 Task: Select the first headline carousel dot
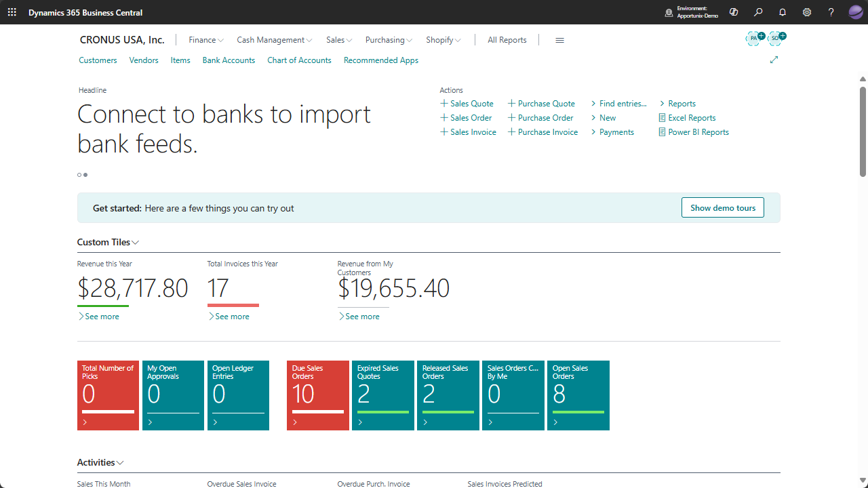click(79, 175)
